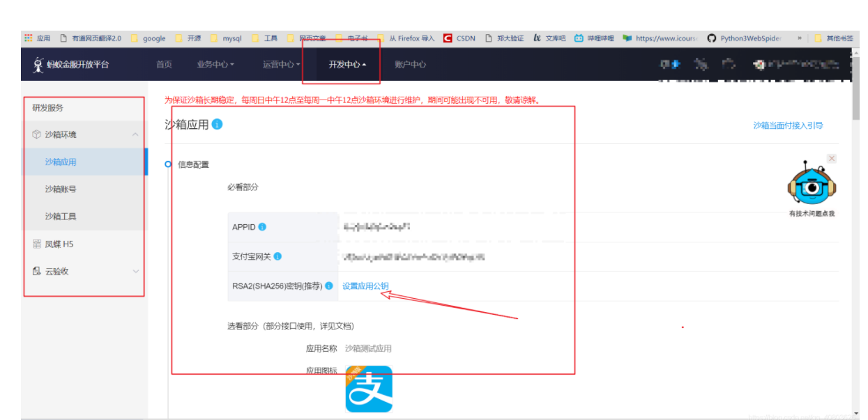Click the 沙箱环境 cube icon
The width and height of the screenshot is (868, 420).
coord(37,134)
